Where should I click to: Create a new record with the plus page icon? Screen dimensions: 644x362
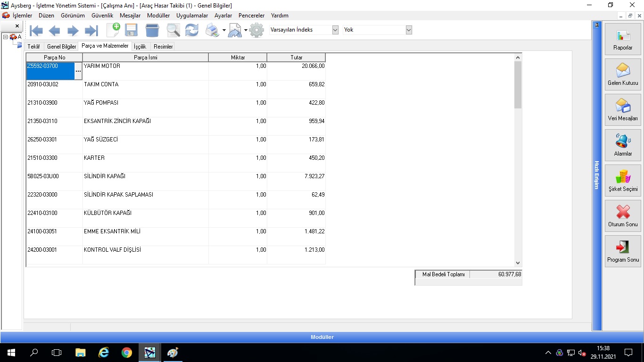coord(113,30)
